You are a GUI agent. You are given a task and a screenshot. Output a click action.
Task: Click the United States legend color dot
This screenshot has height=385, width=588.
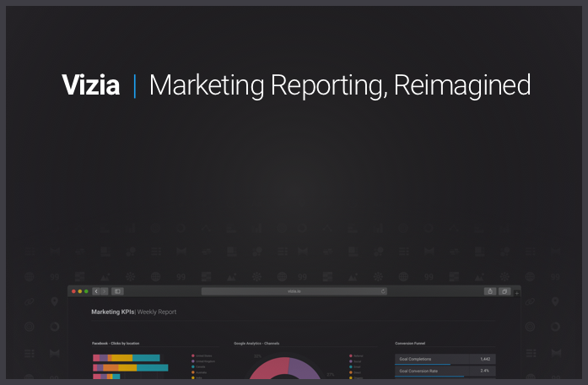click(x=194, y=356)
